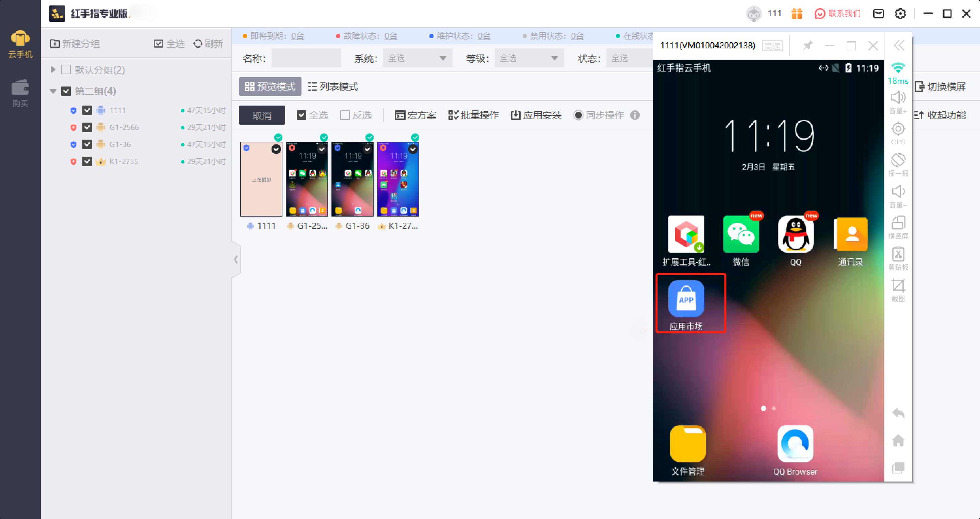The height and width of the screenshot is (519, 980).
Task: Expand the 默认分组 tree node
Action: pos(53,70)
